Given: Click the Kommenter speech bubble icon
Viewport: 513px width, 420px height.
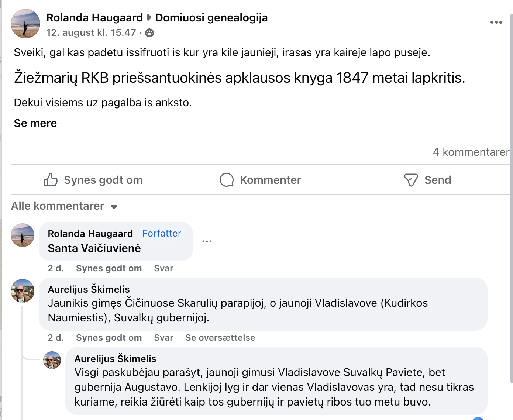Looking at the screenshot, I should coord(227,180).
